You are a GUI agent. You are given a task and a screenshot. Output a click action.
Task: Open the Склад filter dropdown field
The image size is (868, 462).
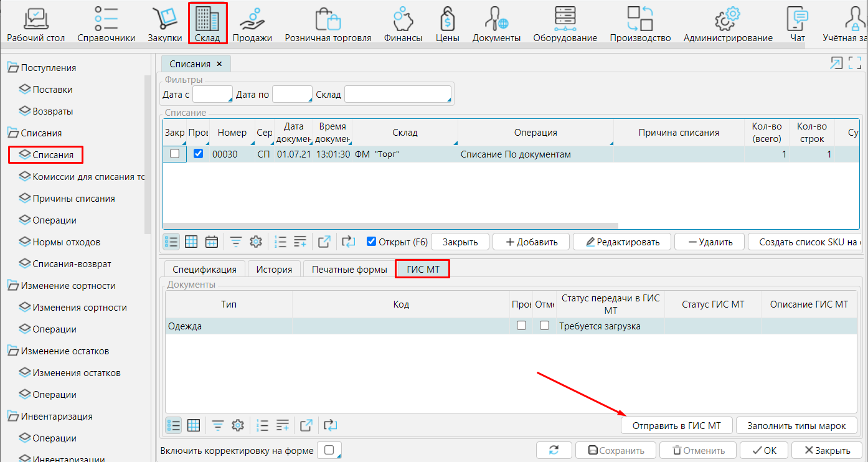(397, 95)
